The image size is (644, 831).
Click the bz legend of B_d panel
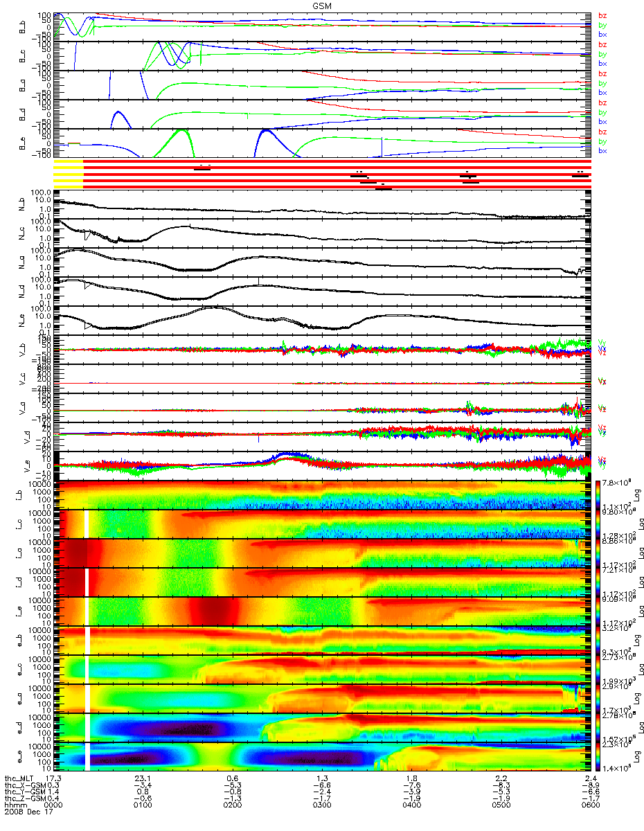(602, 102)
